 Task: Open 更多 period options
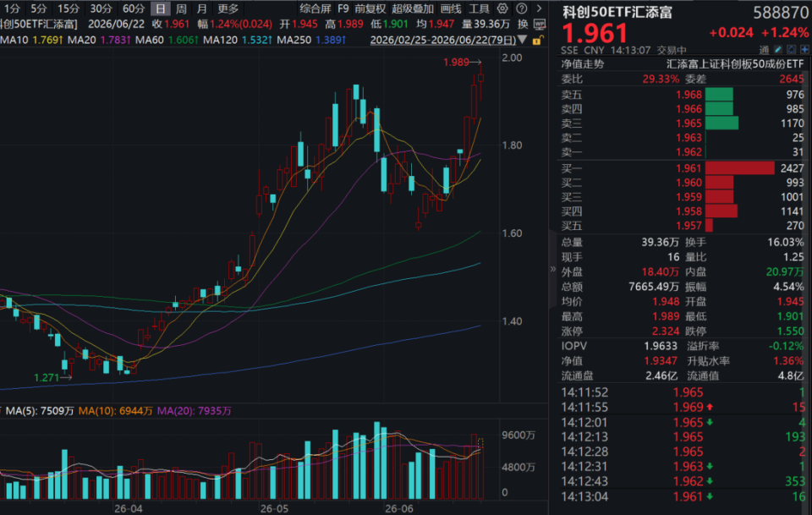[x=228, y=8]
